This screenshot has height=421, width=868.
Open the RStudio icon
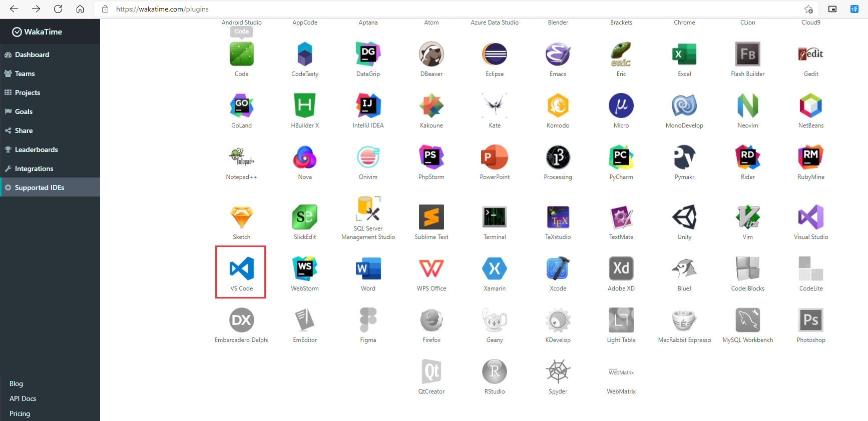pos(495,371)
